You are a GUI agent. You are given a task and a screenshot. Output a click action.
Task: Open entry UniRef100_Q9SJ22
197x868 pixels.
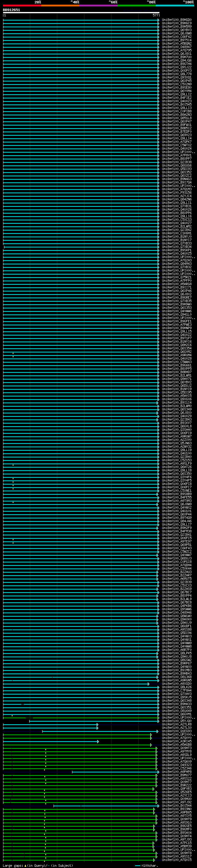[177, 67]
